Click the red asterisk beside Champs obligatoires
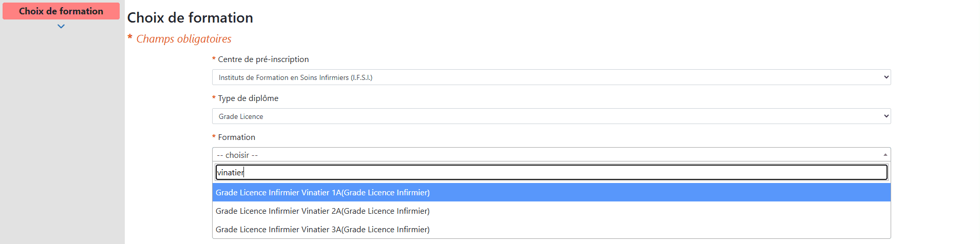 pyautogui.click(x=130, y=38)
